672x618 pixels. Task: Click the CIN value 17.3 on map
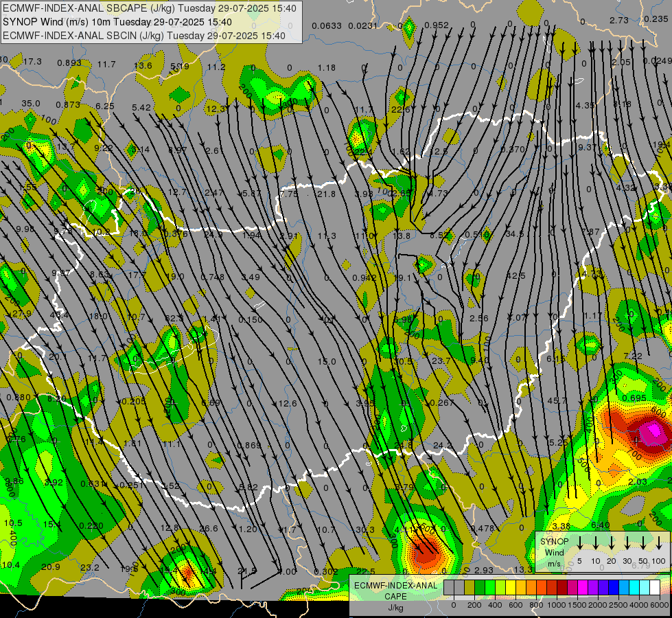(x=32, y=61)
